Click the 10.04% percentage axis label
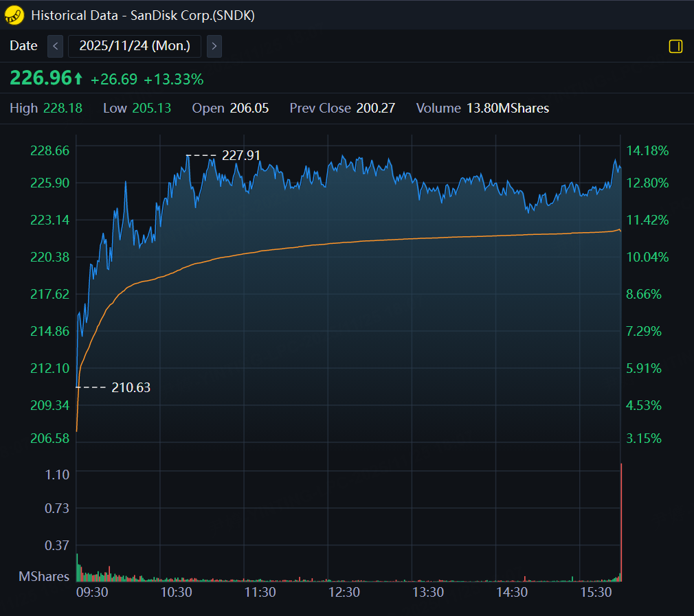 647,258
